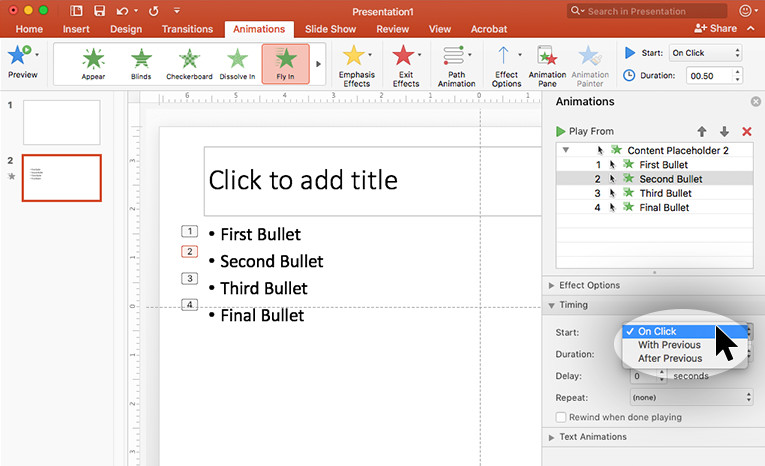Click the Duration clock icon in ribbon
This screenshot has height=466, width=765.
pyautogui.click(x=629, y=75)
